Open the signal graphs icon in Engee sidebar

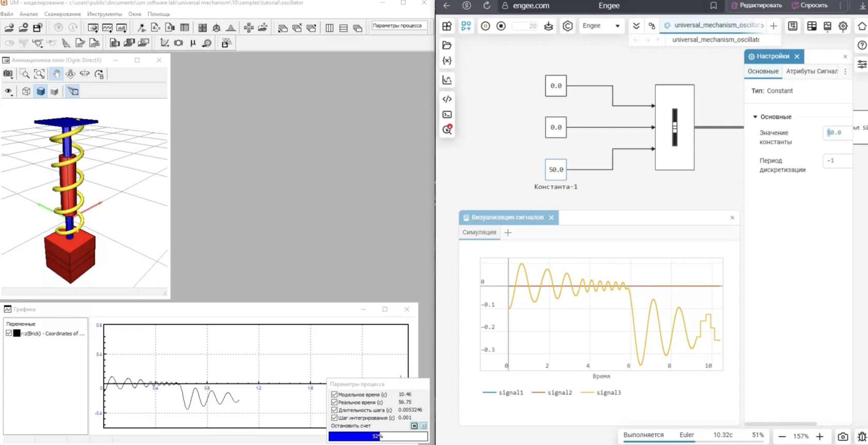447,80
